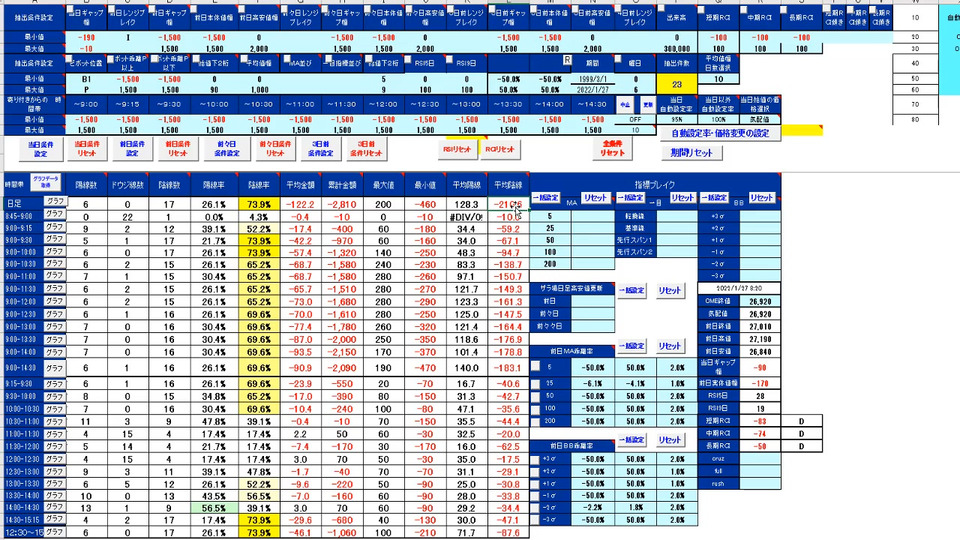
Task: Select the 2022/1/27 8:20 timestamp cell
Action: [738, 288]
